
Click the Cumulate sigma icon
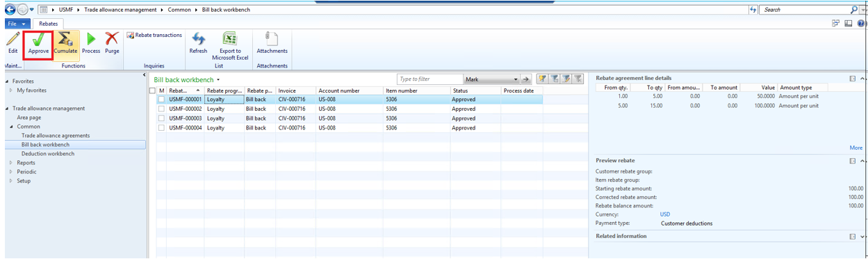coord(65,40)
